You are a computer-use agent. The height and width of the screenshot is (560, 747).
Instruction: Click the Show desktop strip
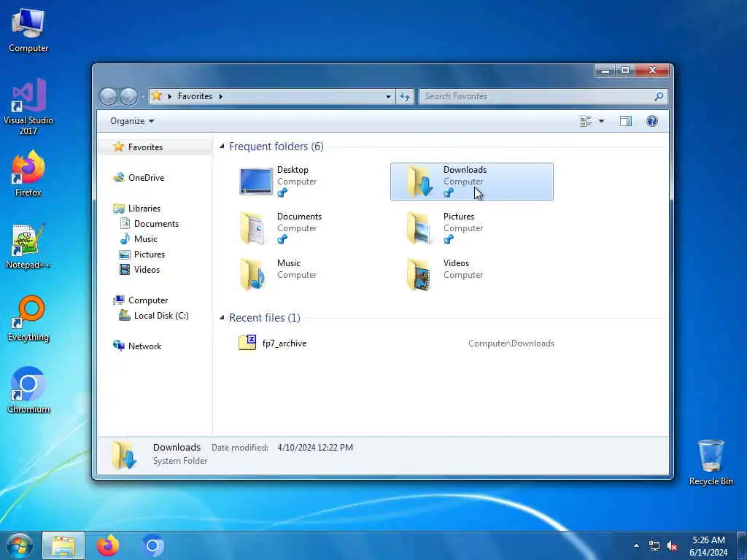click(742, 545)
